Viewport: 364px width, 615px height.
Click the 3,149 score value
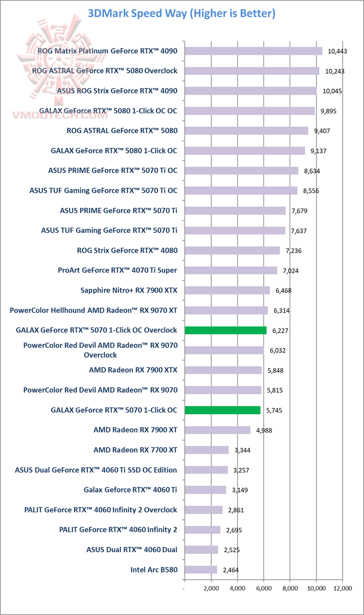[x=240, y=490]
